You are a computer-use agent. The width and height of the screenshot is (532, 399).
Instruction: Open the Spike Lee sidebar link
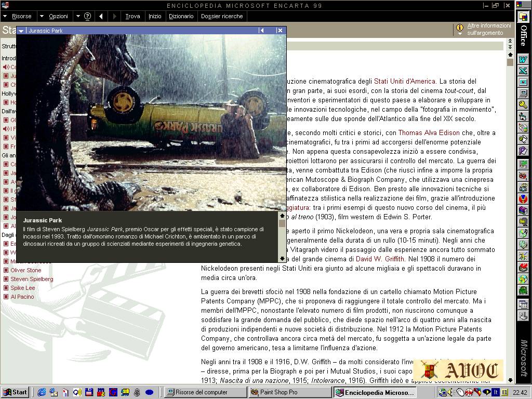23,288
